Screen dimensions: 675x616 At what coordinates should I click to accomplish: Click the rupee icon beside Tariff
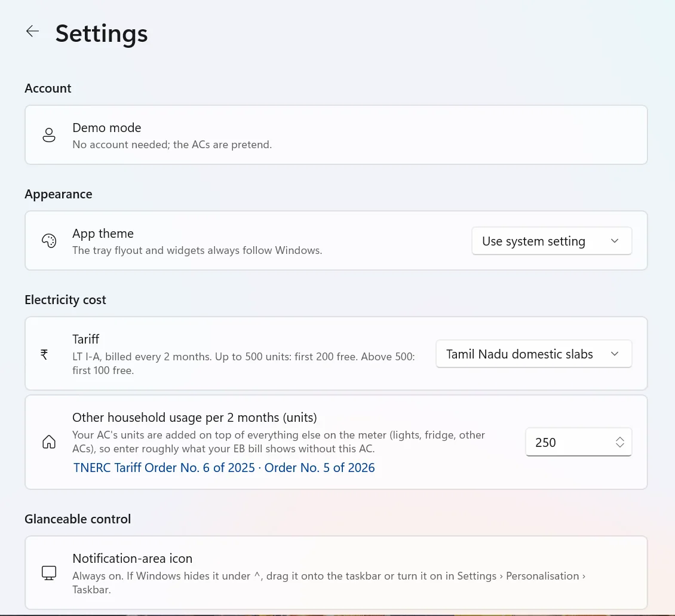click(44, 354)
